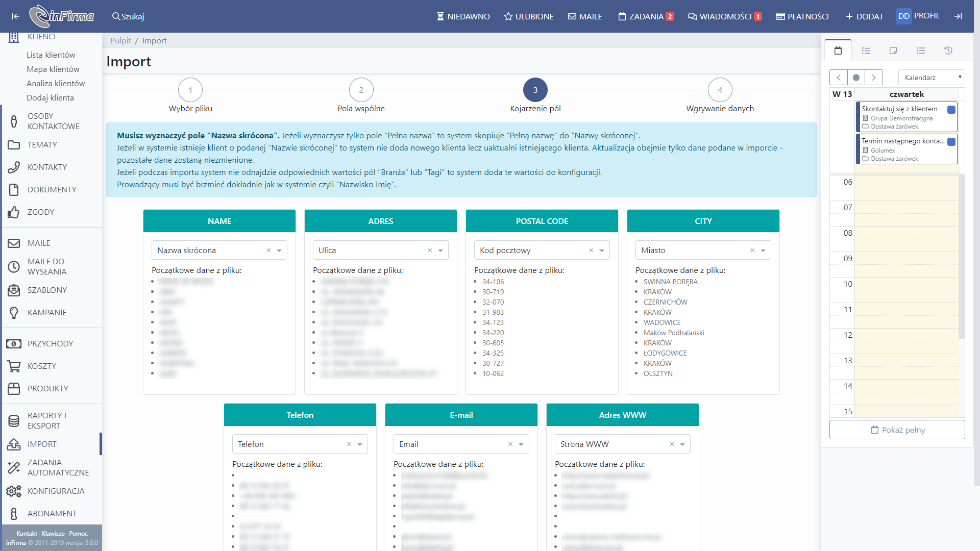The width and height of the screenshot is (980, 551).
Task: Expand the Strona WWW dropdown
Action: [682, 443]
